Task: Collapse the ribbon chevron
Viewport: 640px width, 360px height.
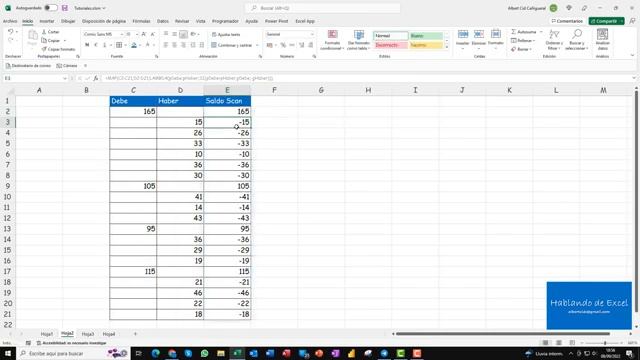Action: click(633, 56)
